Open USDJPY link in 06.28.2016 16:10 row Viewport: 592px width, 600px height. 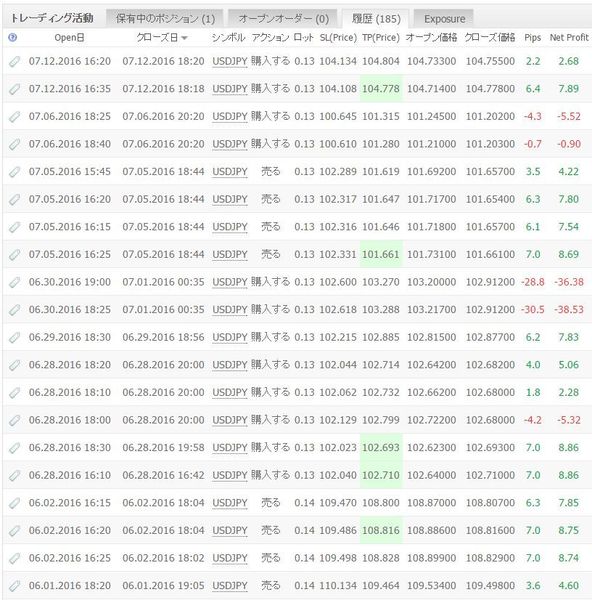(230, 476)
